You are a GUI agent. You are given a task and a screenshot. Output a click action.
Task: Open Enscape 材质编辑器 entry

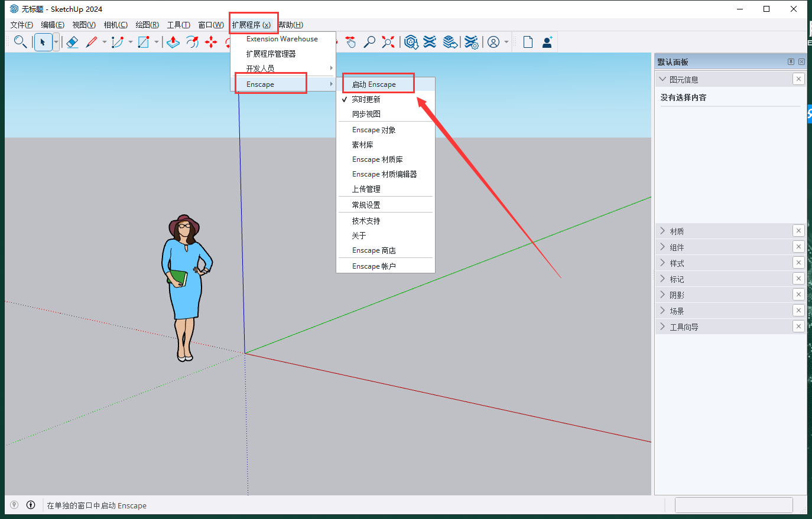click(x=385, y=174)
